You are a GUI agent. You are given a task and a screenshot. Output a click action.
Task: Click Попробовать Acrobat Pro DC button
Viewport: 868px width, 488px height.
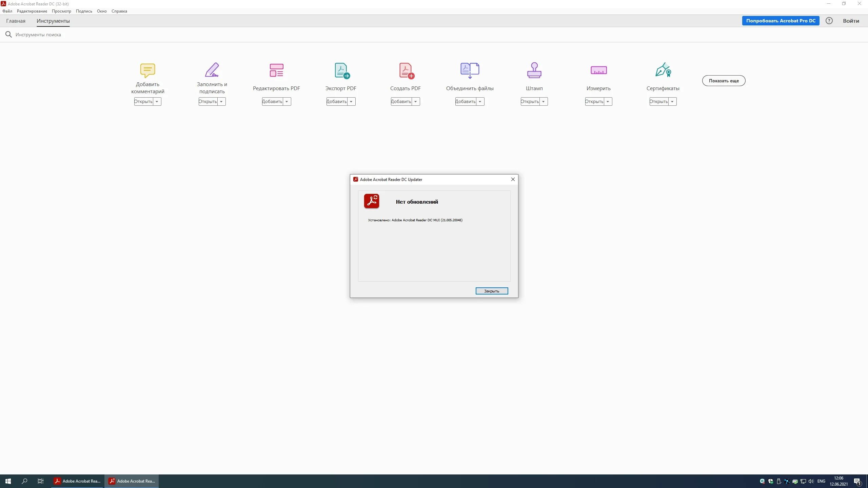pyautogui.click(x=781, y=21)
